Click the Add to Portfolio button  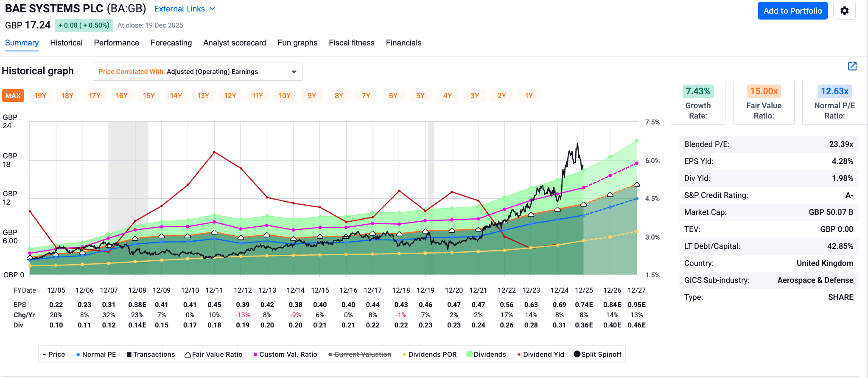(792, 11)
